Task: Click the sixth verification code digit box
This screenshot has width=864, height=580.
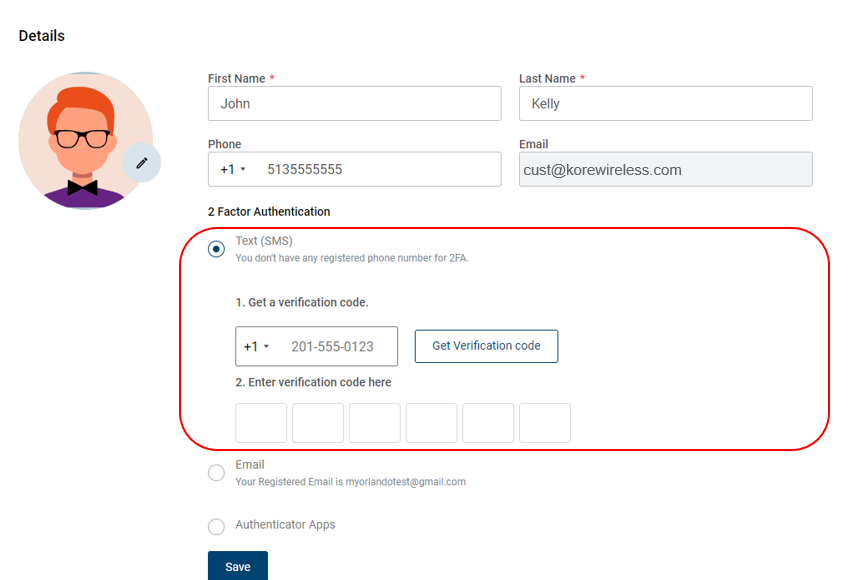Action: tap(545, 423)
